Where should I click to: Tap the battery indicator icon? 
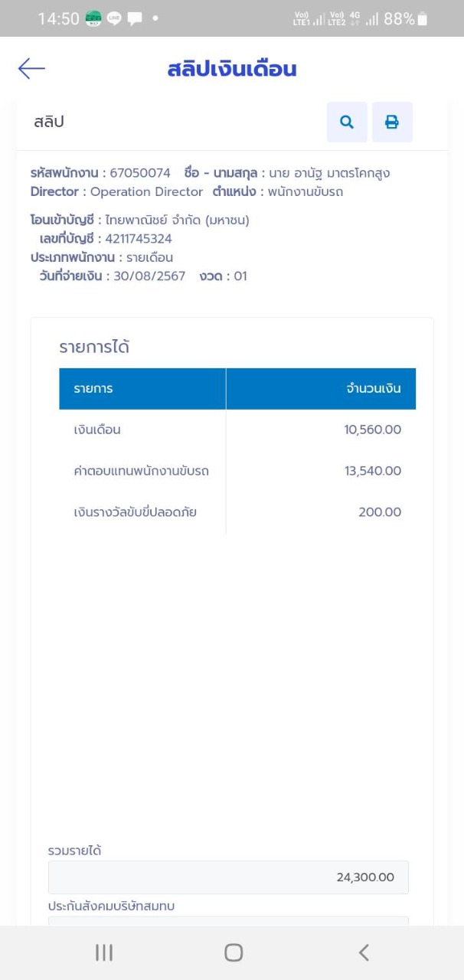pos(423,18)
